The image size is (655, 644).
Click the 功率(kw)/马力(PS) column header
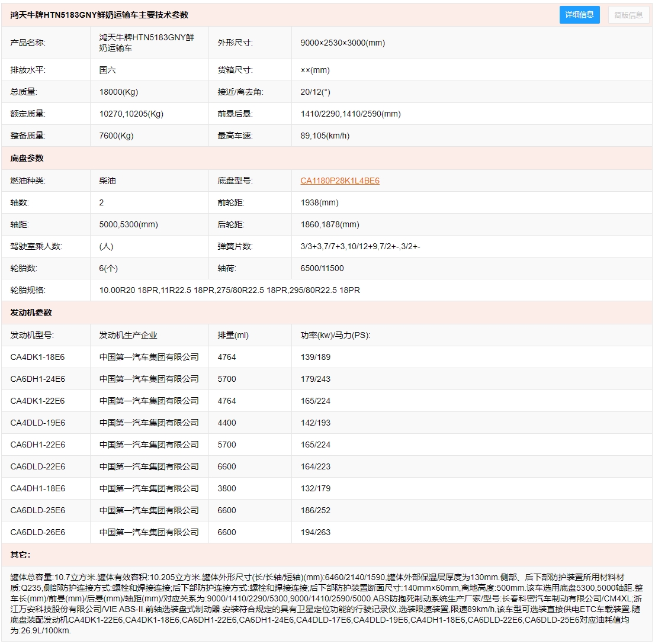pos(335,336)
